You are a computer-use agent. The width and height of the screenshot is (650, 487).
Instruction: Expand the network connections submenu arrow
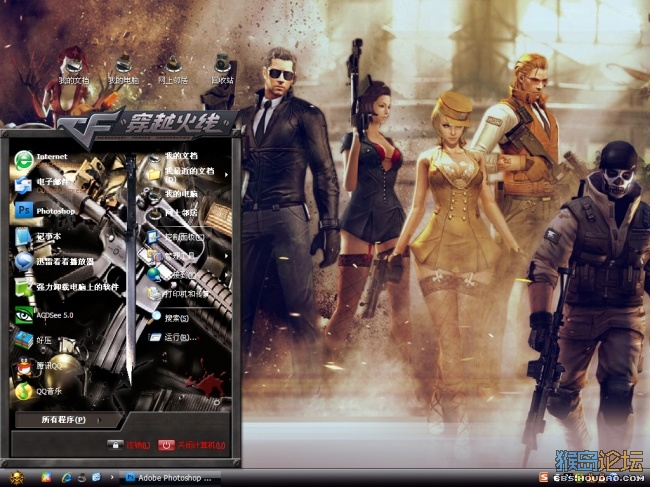pos(226,274)
